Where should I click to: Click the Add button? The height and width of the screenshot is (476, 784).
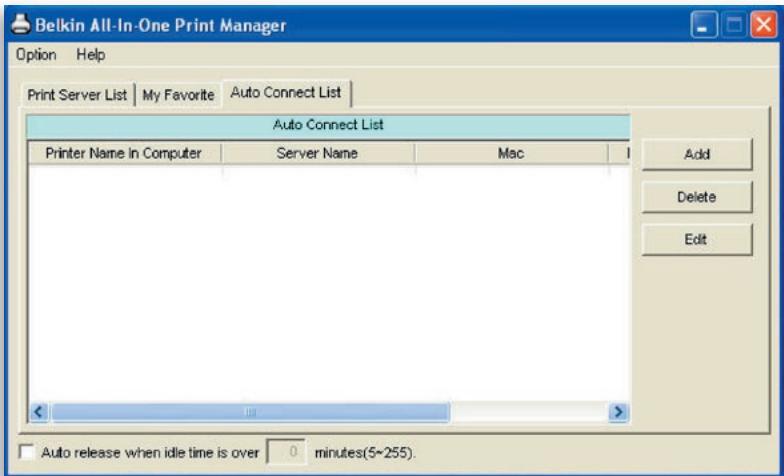pos(696,154)
